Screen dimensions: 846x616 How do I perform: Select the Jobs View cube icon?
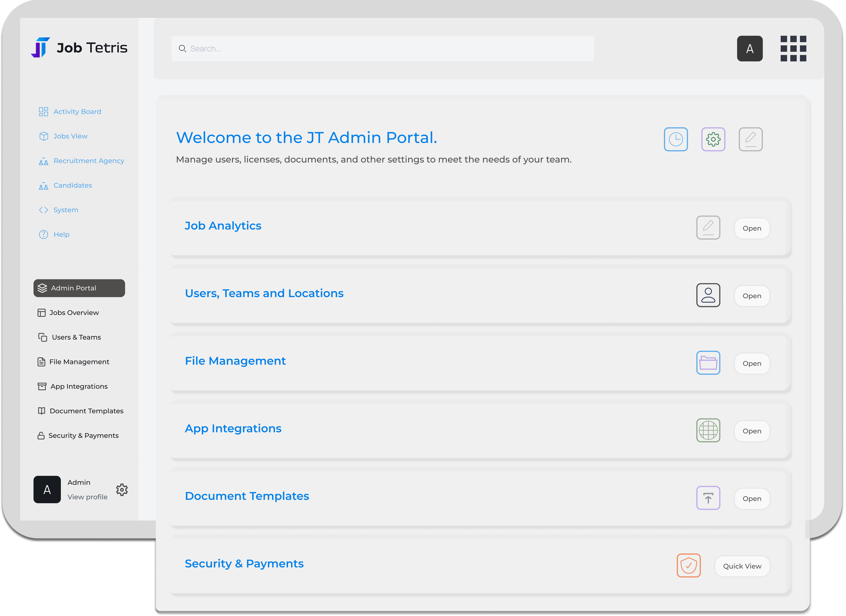[x=43, y=136]
